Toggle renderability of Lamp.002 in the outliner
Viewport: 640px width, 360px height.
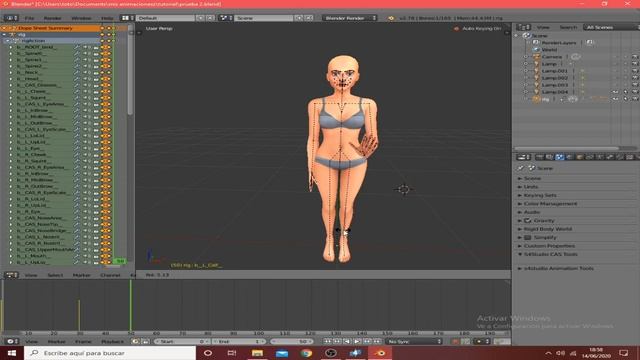[x=635, y=78]
